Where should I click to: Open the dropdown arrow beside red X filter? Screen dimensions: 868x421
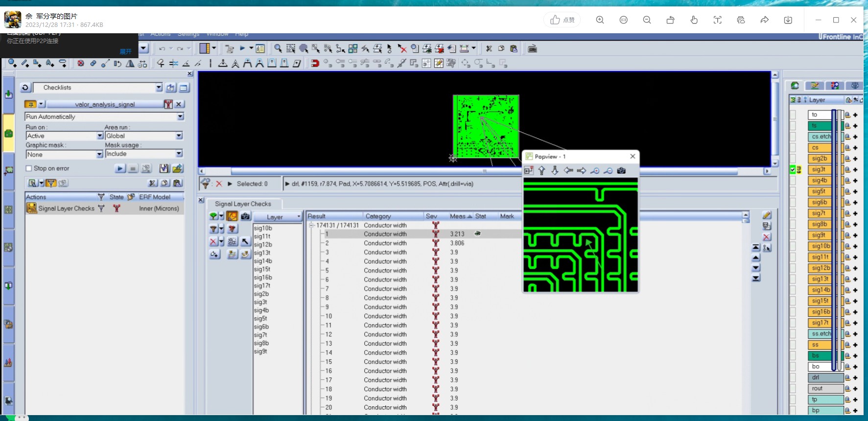[222, 241]
